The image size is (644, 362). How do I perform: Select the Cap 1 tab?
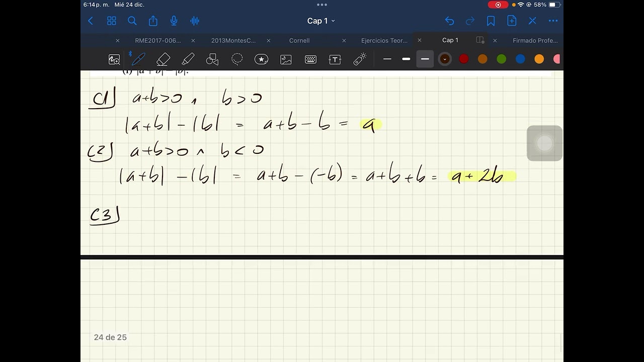click(450, 40)
